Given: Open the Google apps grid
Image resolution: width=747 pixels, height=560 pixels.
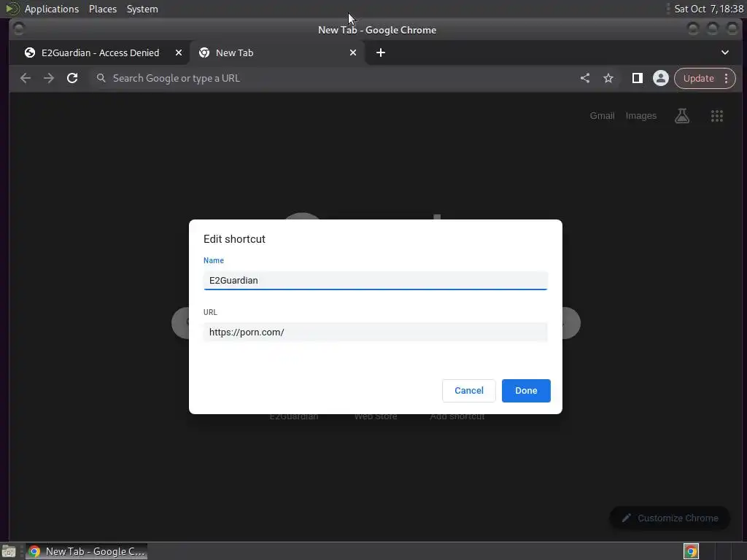Looking at the screenshot, I should click(717, 116).
